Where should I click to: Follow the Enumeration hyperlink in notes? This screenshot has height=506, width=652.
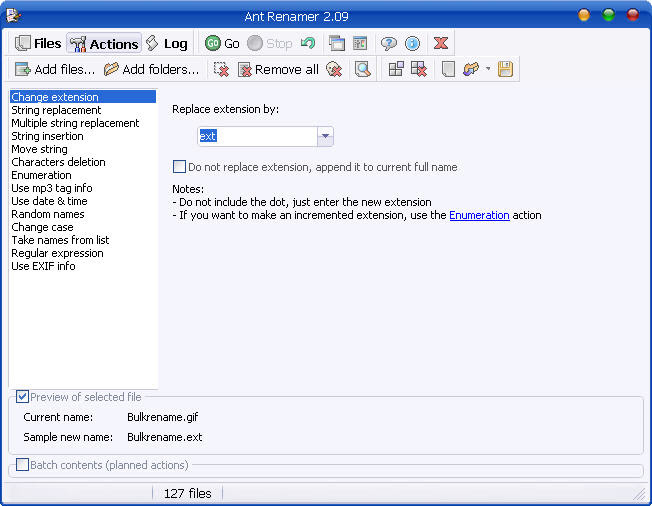479,215
